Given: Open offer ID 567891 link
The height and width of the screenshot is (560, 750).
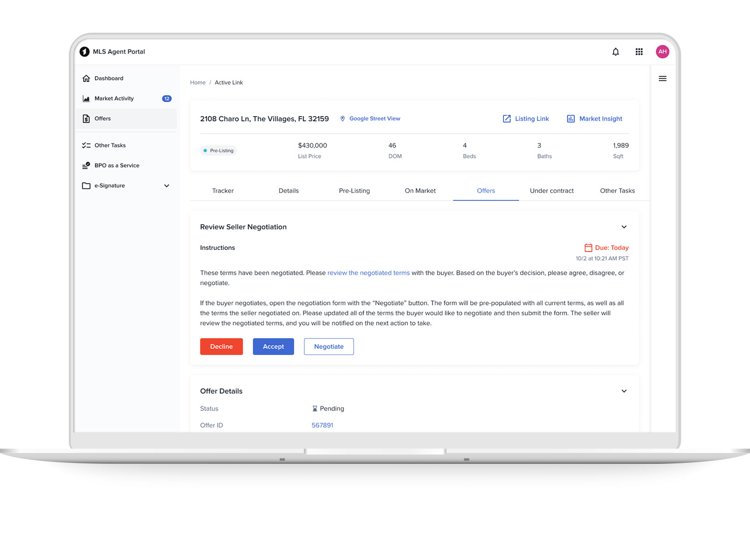Looking at the screenshot, I should (x=322, y=425).
